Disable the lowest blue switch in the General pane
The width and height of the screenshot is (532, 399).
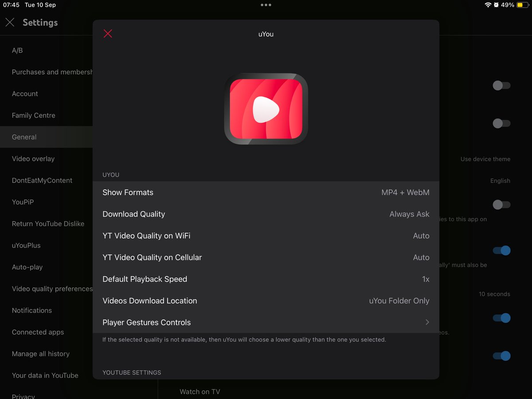[501, 356]
